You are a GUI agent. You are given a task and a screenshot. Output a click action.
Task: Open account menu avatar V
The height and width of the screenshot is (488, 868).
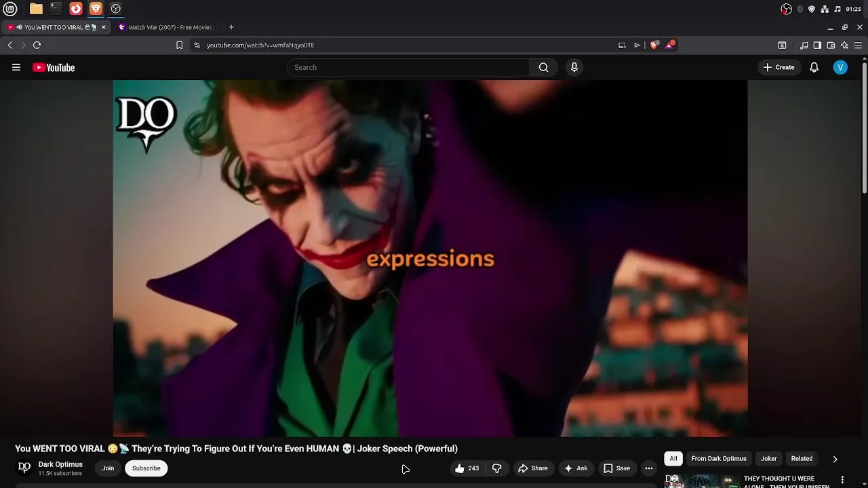[840, 67]
